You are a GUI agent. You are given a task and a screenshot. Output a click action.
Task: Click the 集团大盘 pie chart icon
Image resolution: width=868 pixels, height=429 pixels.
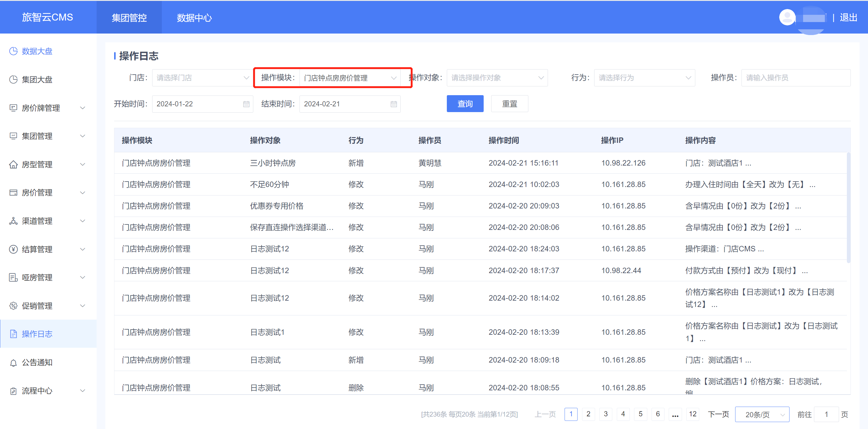pyautogui.click(x=13, y=79)
